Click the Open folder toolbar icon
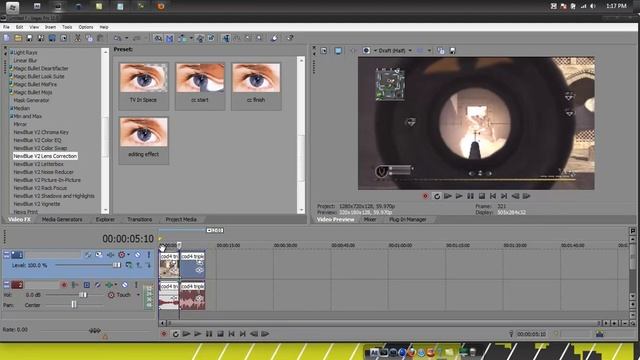Screen dimensions: 640x360 coord(18,38)
